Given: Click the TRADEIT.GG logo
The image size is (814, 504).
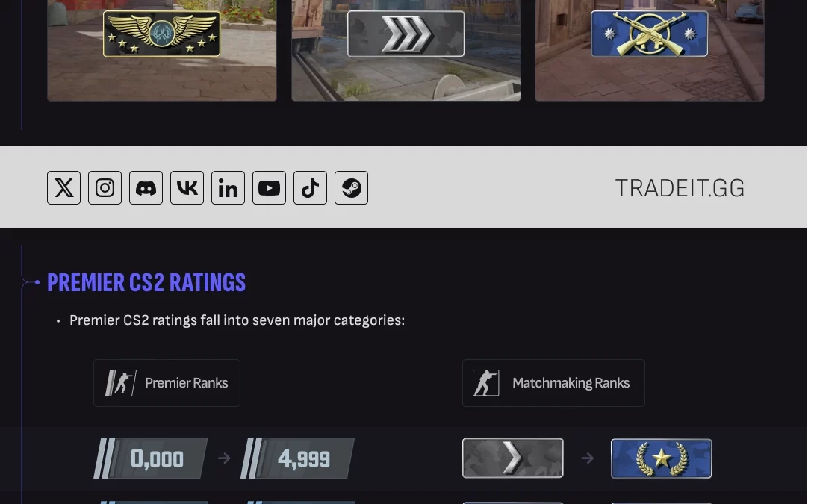Looking at the screenshot, I should [x=680, y=188].
